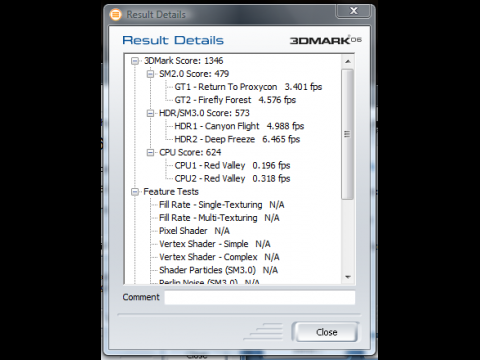The height and width of the screenshot is (360, 480).
Task: Select the Feature Tests row
Action: click(171, 192)
